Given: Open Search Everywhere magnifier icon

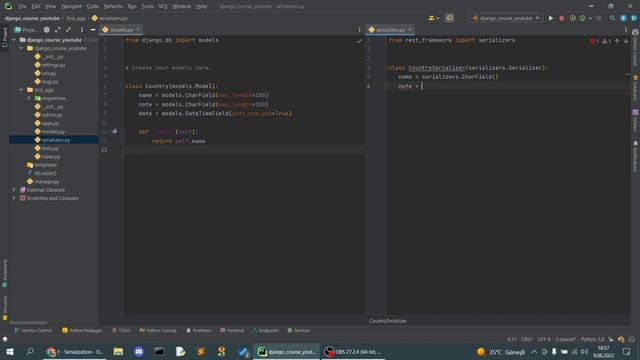Looking at the screenshot, I should (612, 18).
